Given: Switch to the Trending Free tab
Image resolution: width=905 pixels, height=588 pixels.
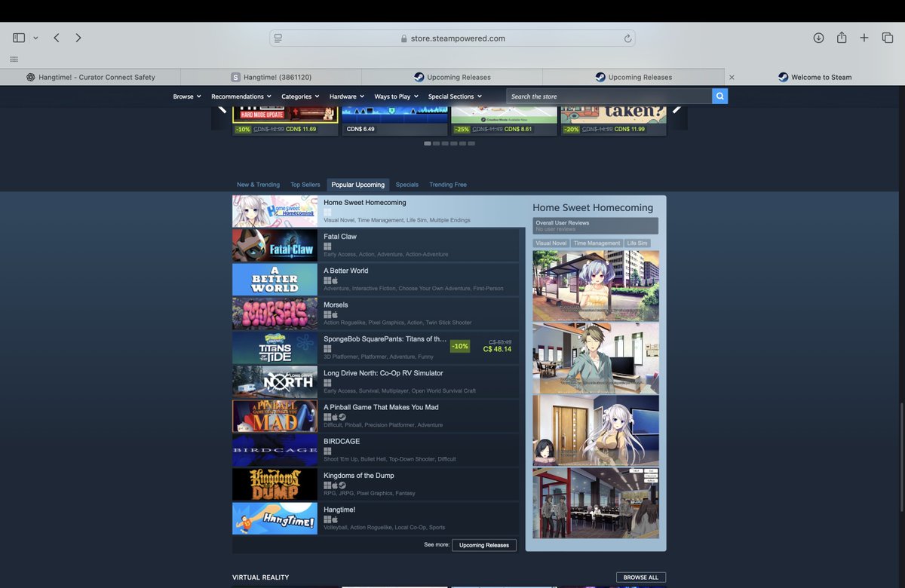Looking at the screenshot, I should tap(448, 185).
